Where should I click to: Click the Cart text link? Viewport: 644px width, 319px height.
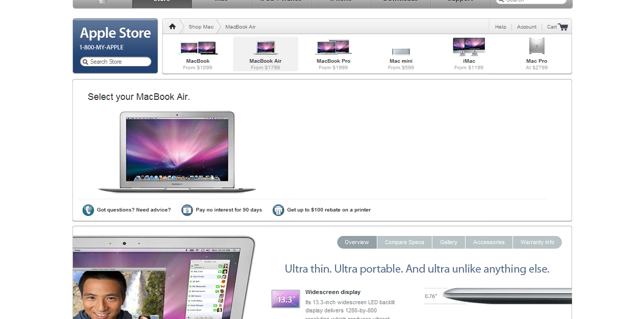pyautogui.click(x=552, y=27)
